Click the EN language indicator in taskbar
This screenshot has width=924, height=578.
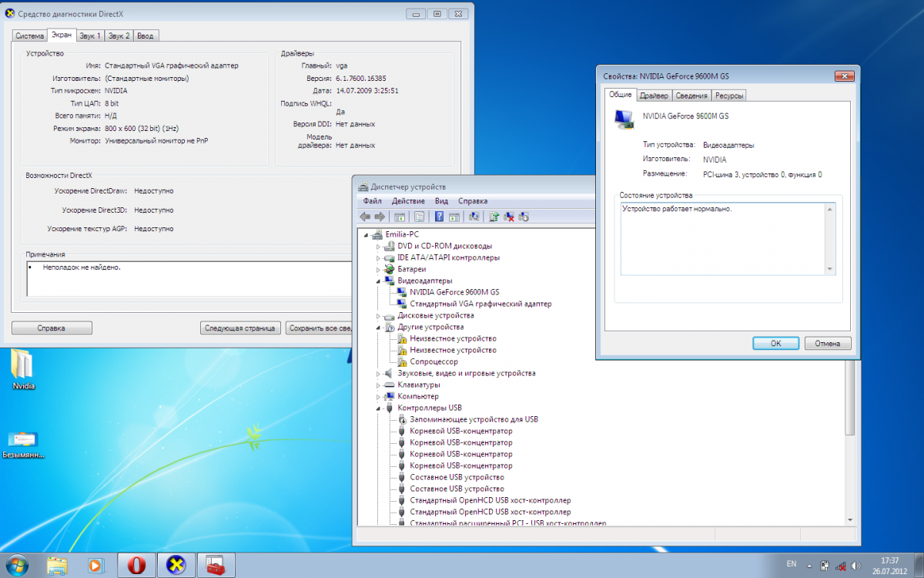pos(790,564)
